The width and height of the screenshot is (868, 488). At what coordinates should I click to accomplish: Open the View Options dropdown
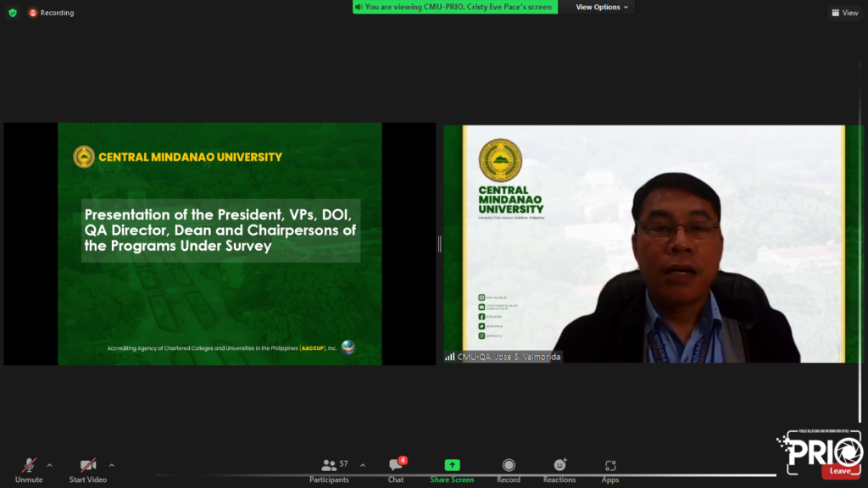602,7
